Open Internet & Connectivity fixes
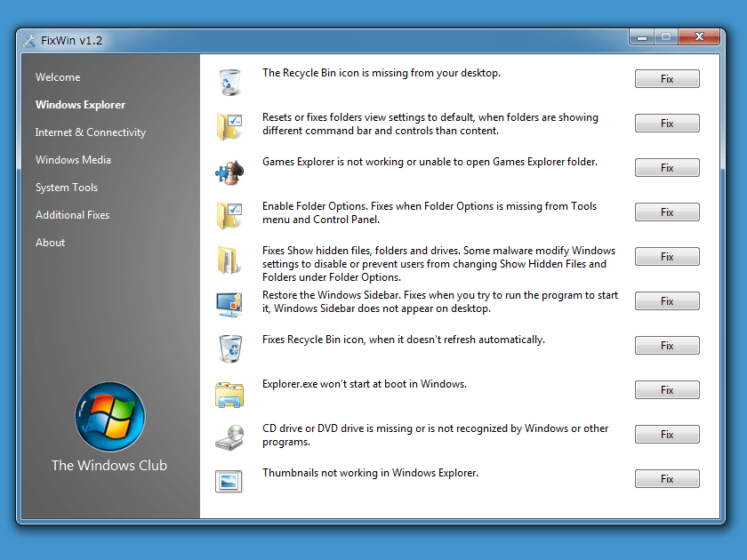 click(x=91, y=132)
